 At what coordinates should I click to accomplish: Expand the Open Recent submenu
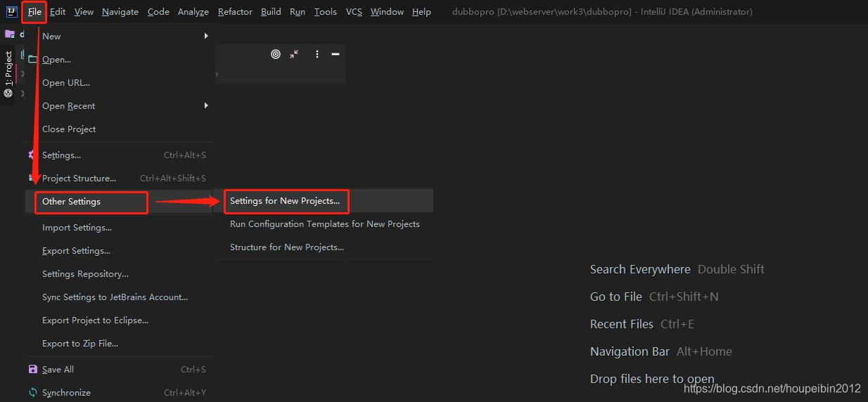(x=120, y=106)
